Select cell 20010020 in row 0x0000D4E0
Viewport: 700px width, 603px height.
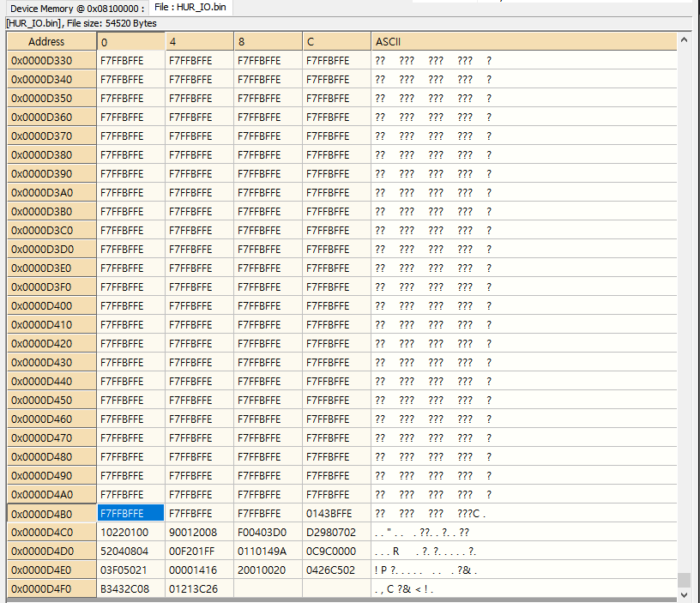coord(268,570)
